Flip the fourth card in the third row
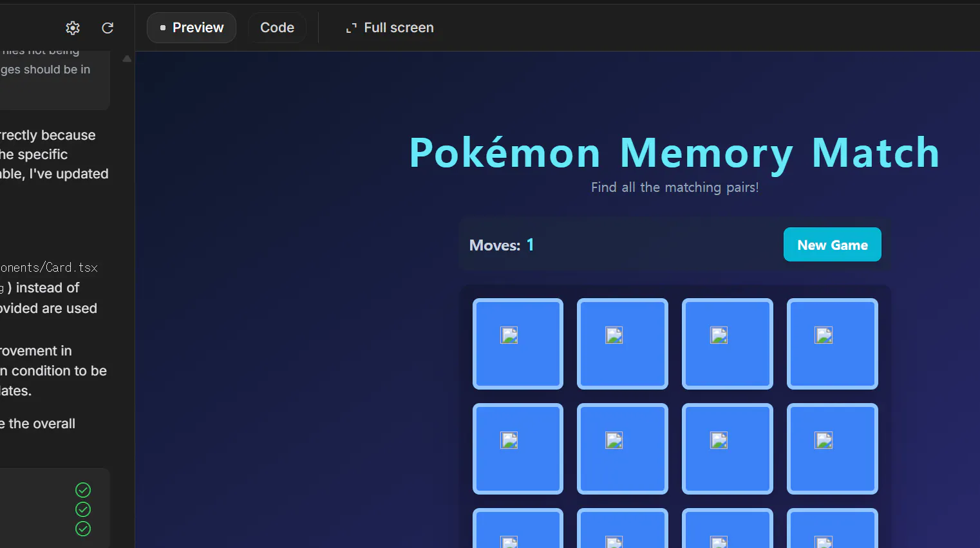The height and width of the screenshot is (548, 980). tap(833, 529)
